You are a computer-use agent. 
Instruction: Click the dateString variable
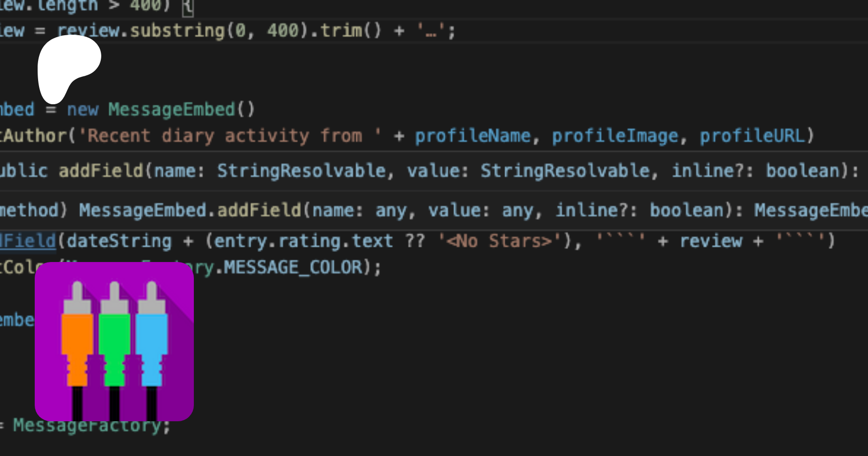tap(119, 241)
